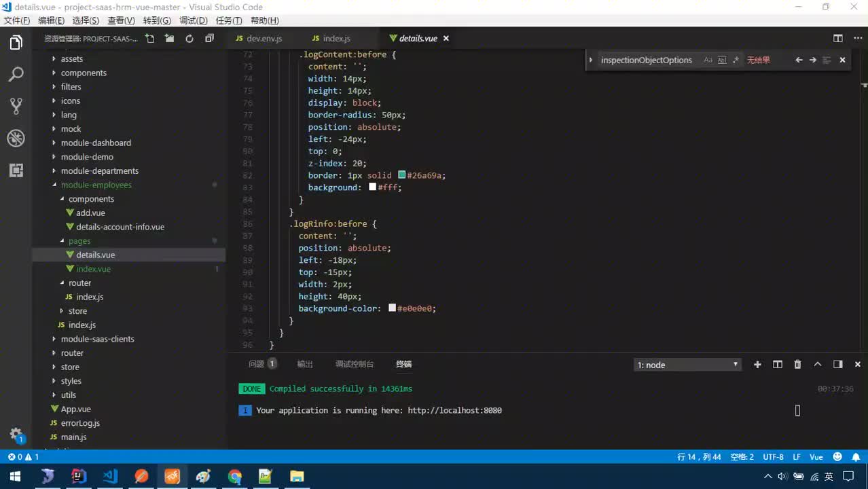The height and width of the screenshot is (489, 868).
Task: Move the panel to the right
Action: coord(838,365)
